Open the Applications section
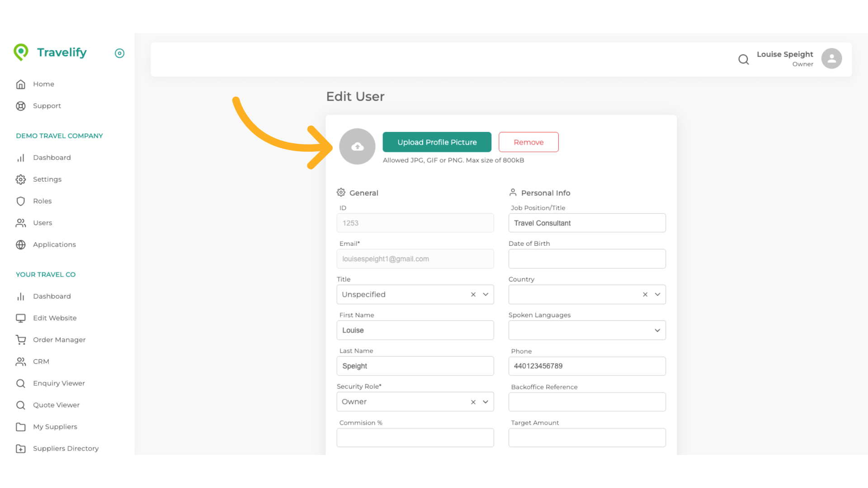868x488 pixels. [54, 244]
